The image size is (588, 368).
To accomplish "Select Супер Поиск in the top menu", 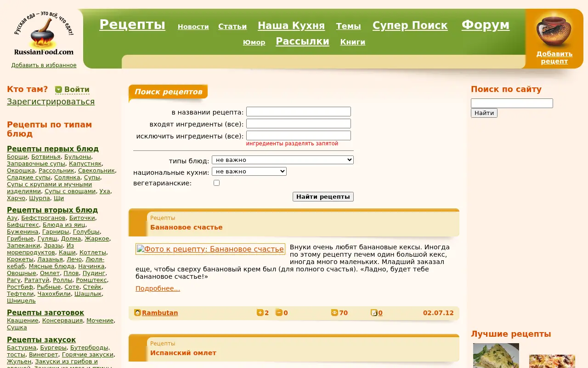I will [x=410, y=25].
